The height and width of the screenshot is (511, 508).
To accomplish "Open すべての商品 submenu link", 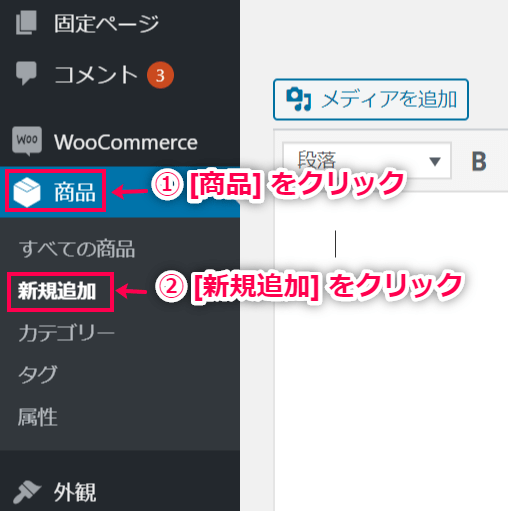I will point(77,249).
